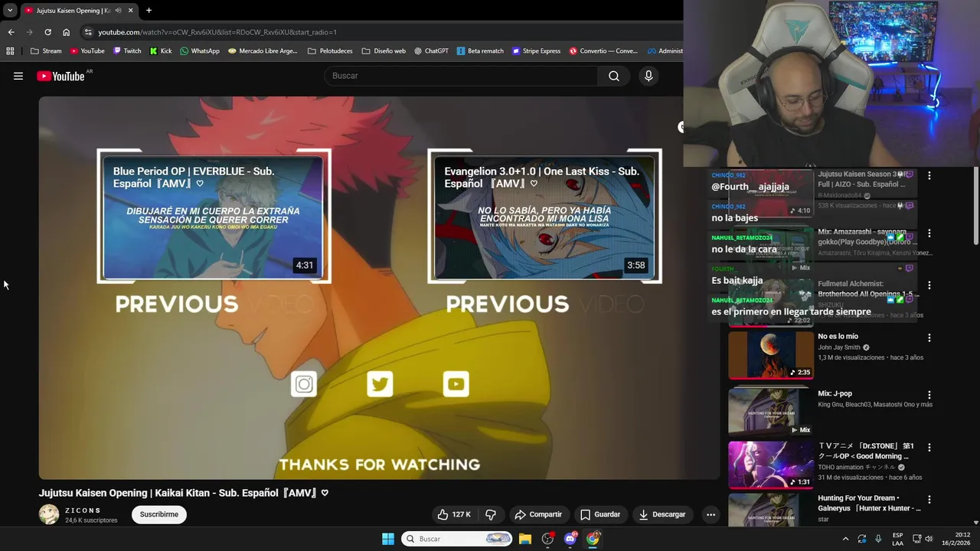Open the YouTube guide hamburger menu

click(18, 76)
